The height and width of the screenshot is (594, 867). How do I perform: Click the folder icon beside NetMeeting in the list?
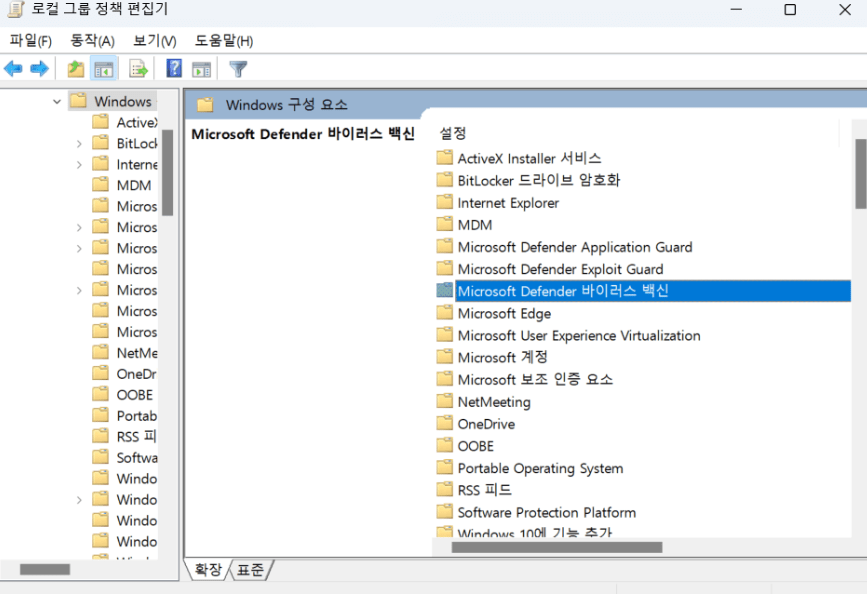click(445, 402)
